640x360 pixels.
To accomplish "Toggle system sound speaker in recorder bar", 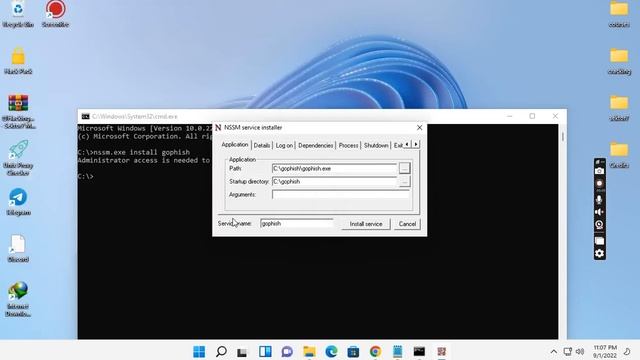I will click(599, 212).
